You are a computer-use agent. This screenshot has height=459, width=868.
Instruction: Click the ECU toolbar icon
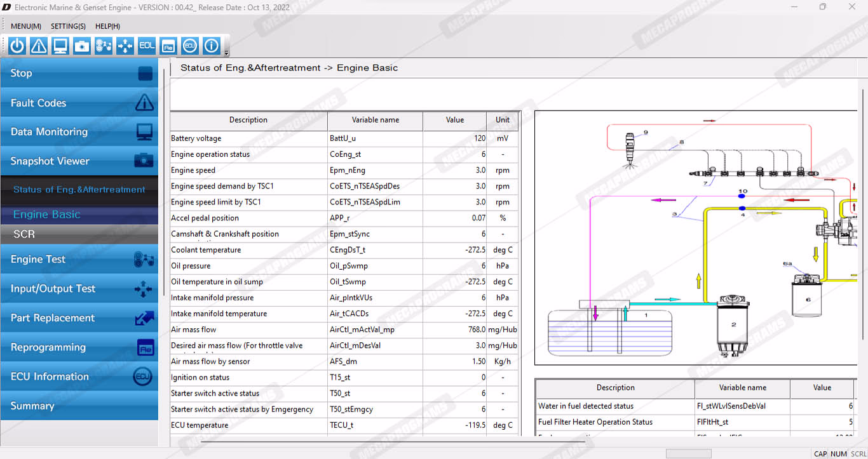tap(190, 46)
